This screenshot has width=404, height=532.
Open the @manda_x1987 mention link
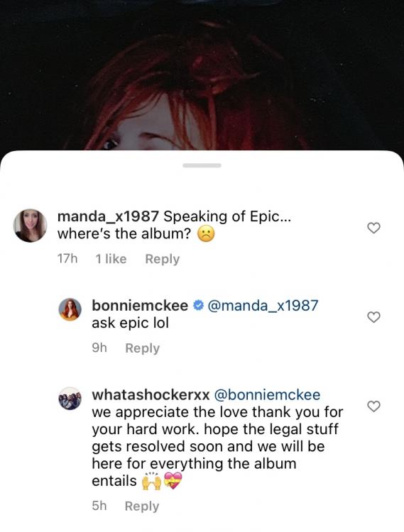263,305
